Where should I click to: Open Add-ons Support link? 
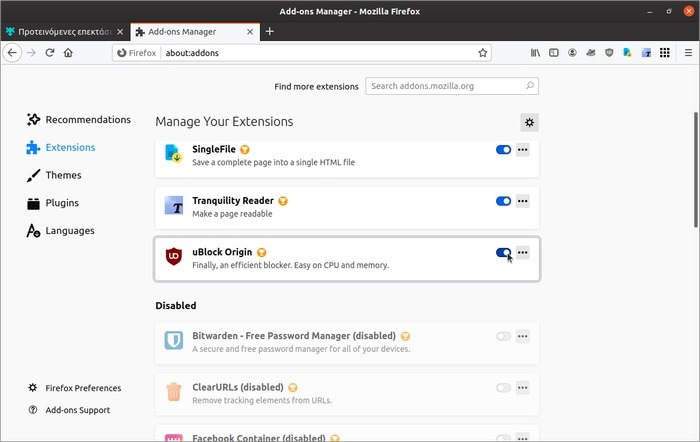69,409
